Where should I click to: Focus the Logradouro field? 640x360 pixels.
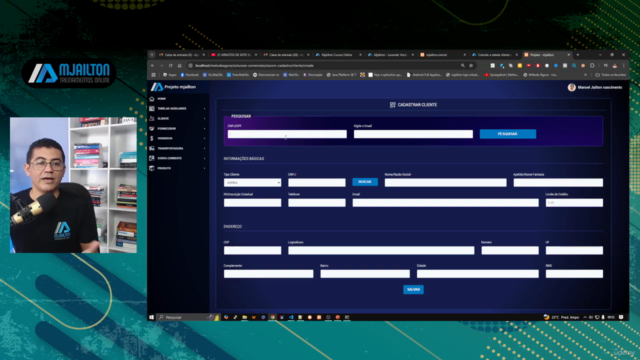381,250
